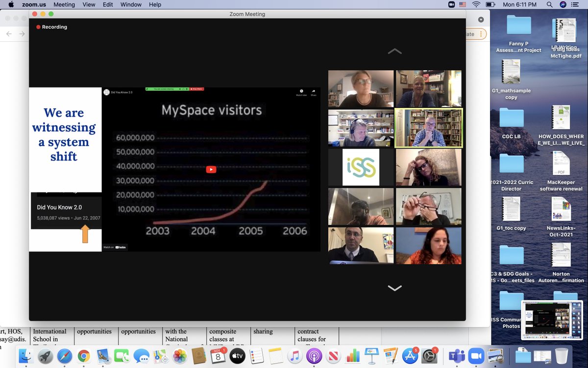Viewport: 588px width, 368px height.
Task: Open Numbers from the Dock
Action: coord(353,355)
